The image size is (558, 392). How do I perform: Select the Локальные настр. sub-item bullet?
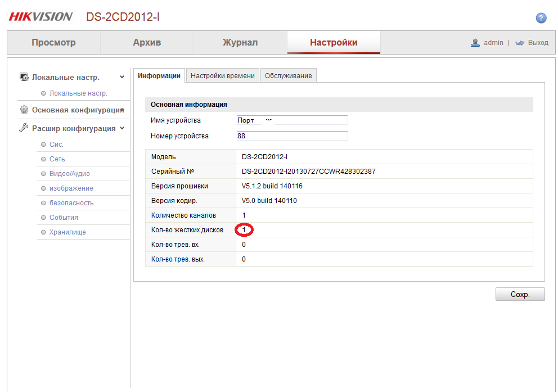click(43, 93)
